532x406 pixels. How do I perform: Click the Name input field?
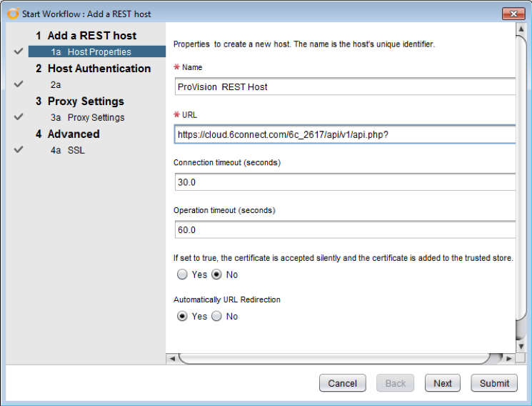tap(344, 86)
